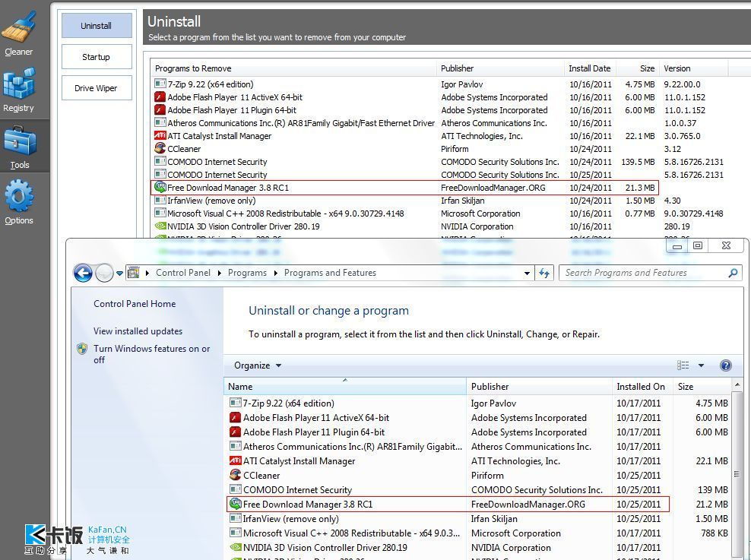This screenshot has width=751, height=560.
Task: Click the Control Panel address bar icon
Action: click(134, 273)
